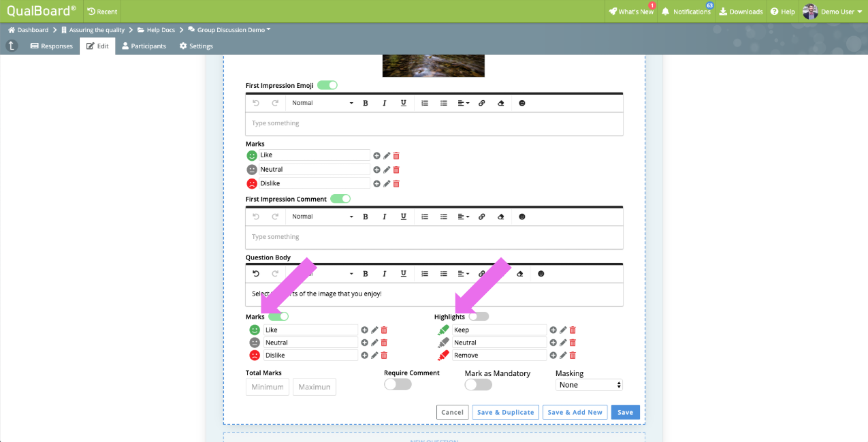Switch to Responses tab

[x=52, y=46]
